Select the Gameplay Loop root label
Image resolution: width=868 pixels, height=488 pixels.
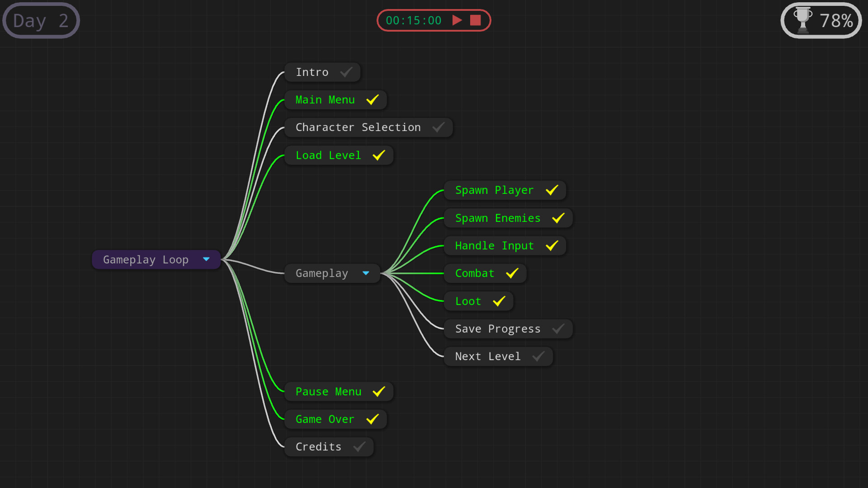click(x=146, y=260)
